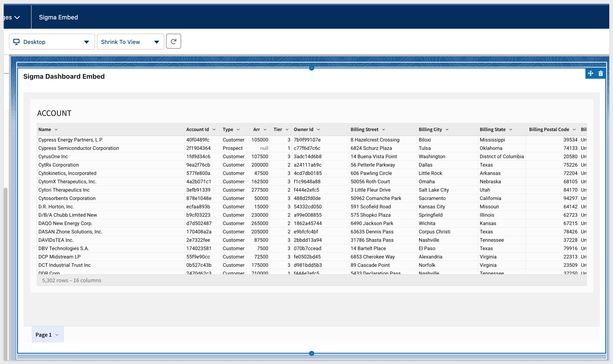
Task: Click the top-edge add component handle
Action: coord(311,68)
